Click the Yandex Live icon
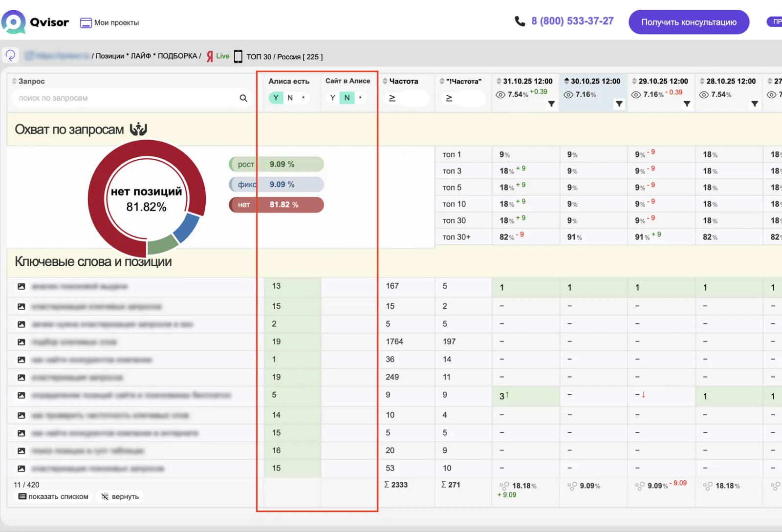 point(217,56)
